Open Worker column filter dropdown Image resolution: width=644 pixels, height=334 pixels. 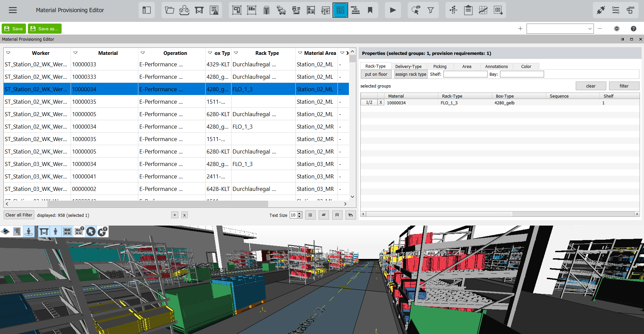[8, 53]
